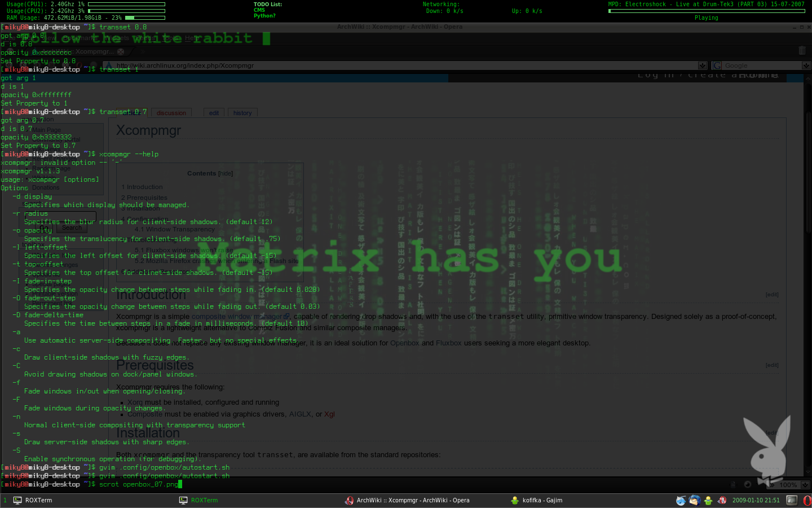The image size is (812, 508).
Task: Click the Google icon in Opera's search field
Action: (717, 65)
